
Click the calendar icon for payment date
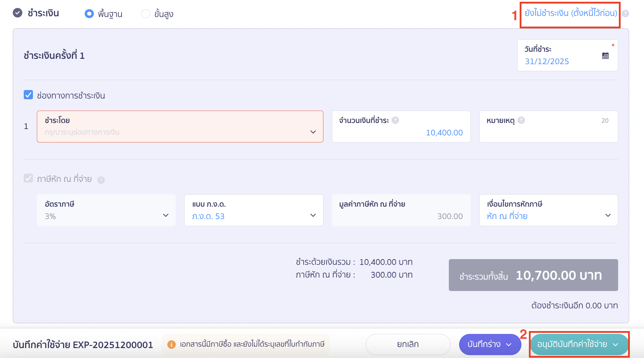click(x=605, y=56)
